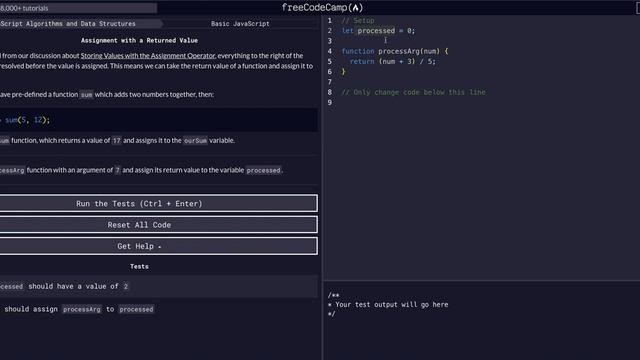Open Storing Values with the Assignment Operator link
The width and height of the screenshot is (640, 360).
click(148, 56)
